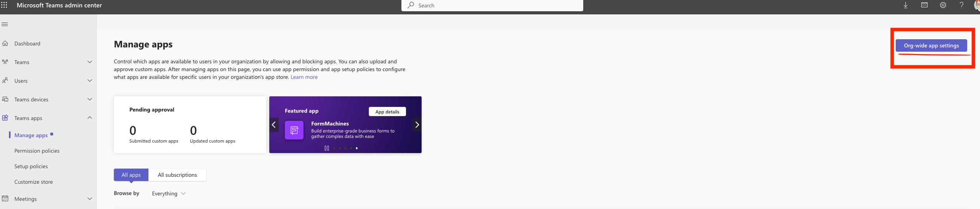
Task: Open Cloud Shell icon in header
Action: click(924, 5)
